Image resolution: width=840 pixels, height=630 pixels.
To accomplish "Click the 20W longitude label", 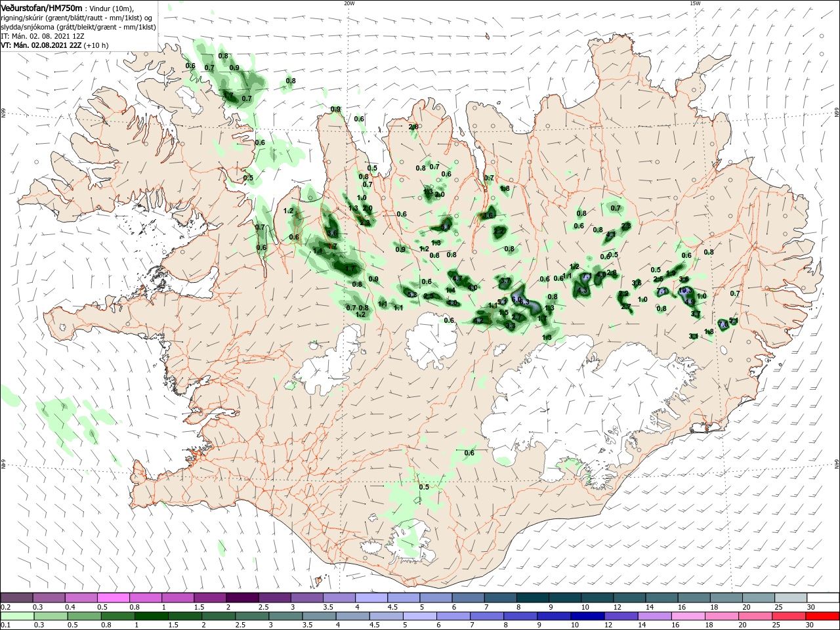I will [349, 3].
